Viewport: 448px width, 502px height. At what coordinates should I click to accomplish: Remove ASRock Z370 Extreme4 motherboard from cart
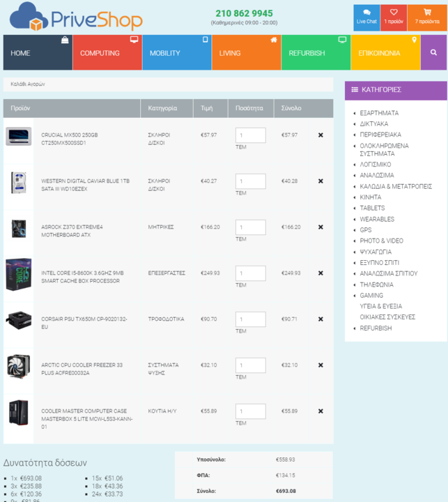[x=320, y=227]
